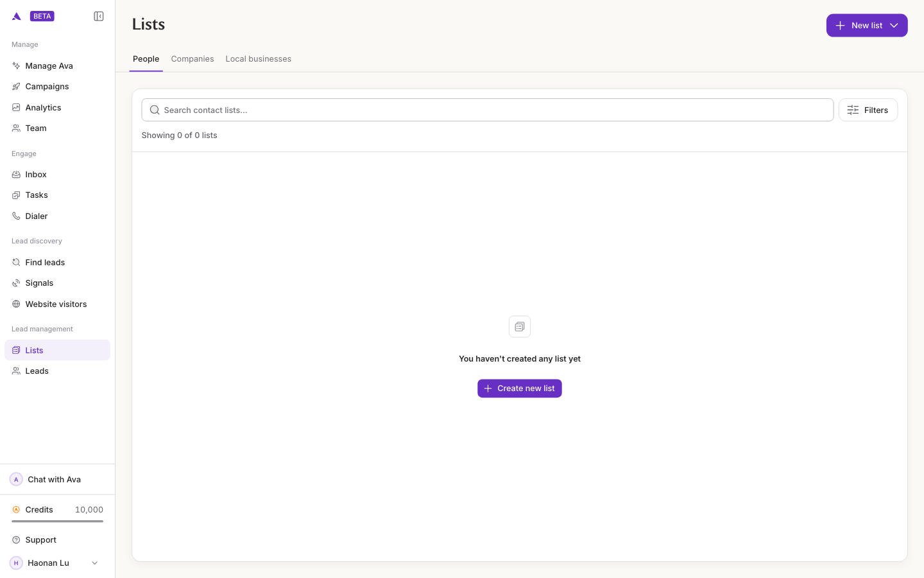Switch to the Companies tab
This screenshot has height=578, width=924.
[193, 58]
